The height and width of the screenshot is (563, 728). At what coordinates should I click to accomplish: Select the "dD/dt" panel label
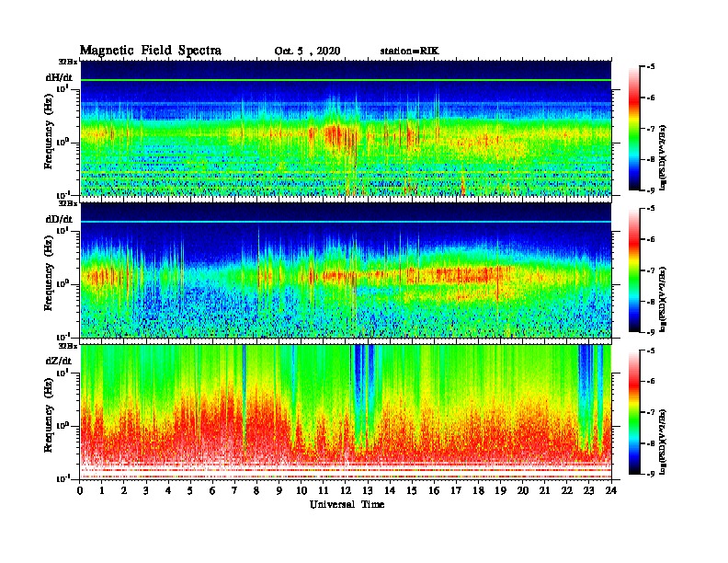click(x=59, y=219)
